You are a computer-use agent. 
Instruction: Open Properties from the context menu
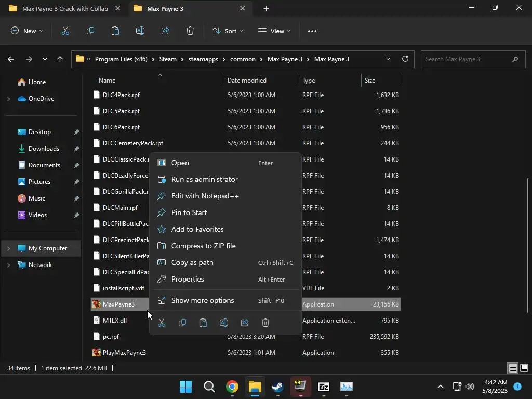pyautogui.click(x=225, y=279)
